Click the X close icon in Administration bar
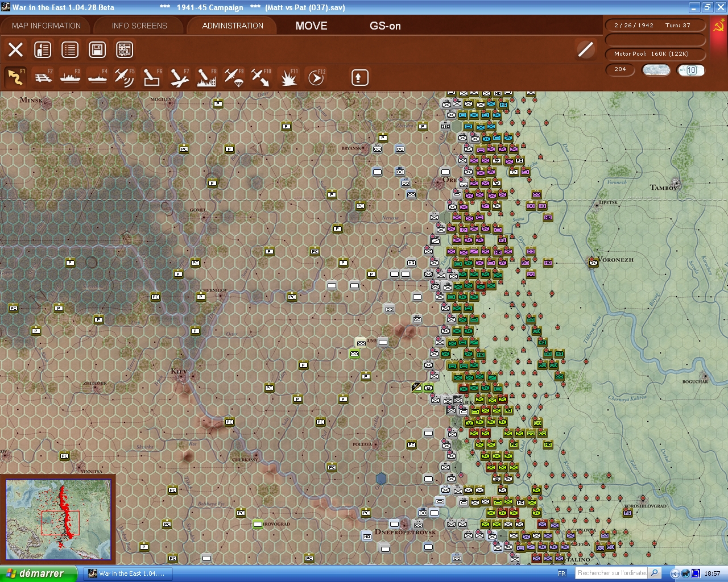This screenshot has height=582, width=728. click(x=15, y=49)
